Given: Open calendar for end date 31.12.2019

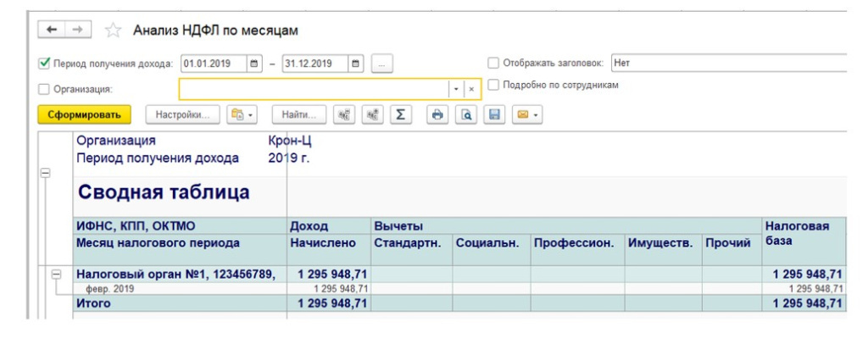Looking at the screenshot, I should click(356, 64).
